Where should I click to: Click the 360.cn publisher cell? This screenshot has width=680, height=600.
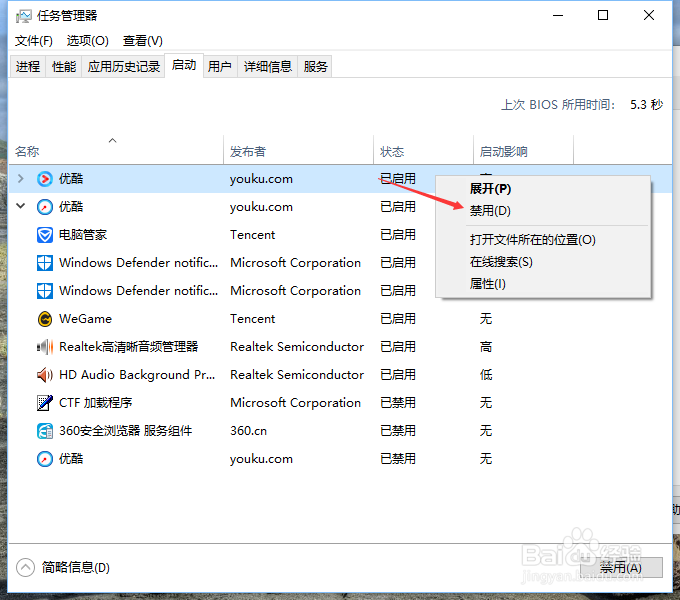point(248,431)
